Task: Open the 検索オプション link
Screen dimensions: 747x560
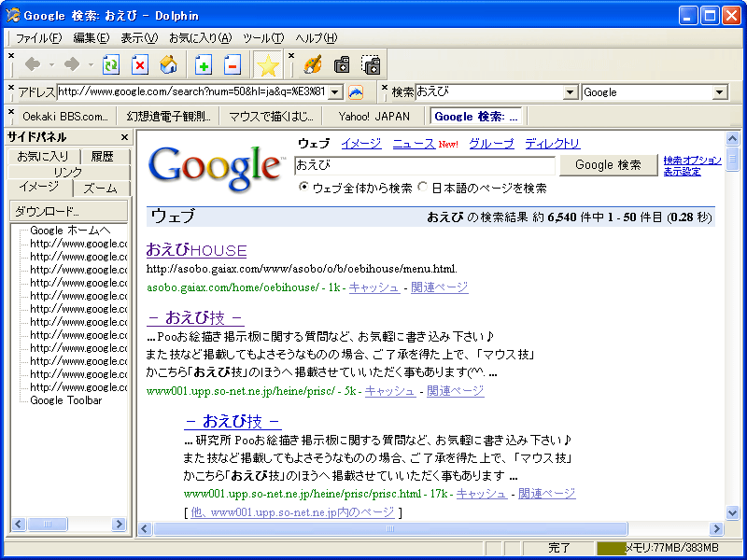Action: click(x=692, y=160)
